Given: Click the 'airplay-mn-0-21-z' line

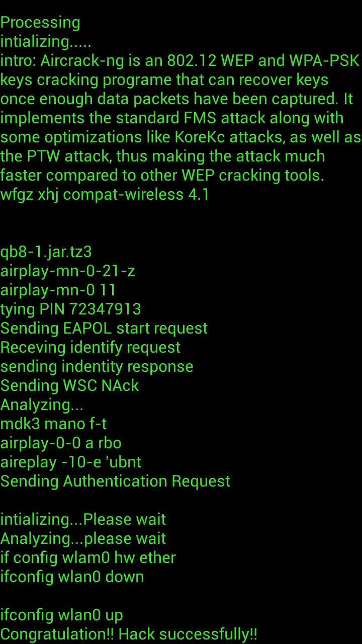Looking at the screenshot, I should tap(68, 271).
